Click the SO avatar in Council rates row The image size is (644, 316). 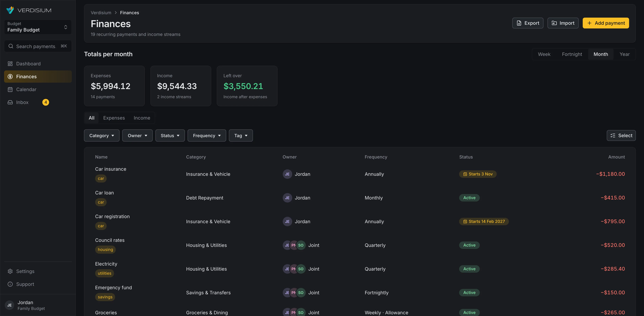[x=301, y=245]
